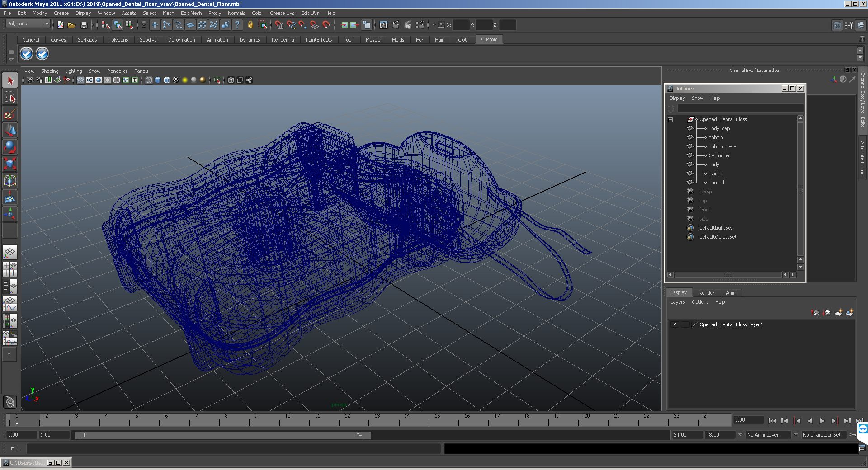Move selected layer up icon

click(x=816, y=312)
